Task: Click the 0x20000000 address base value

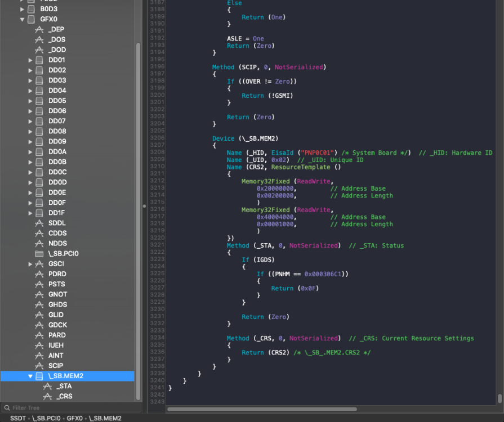Action: tap(275, 188)
